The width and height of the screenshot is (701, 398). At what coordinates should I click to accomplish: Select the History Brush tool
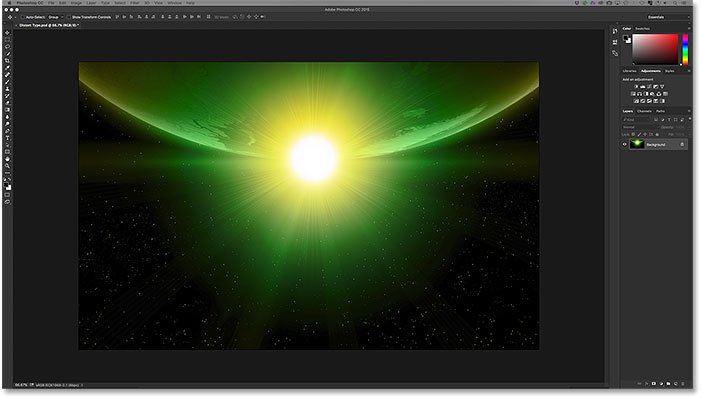pos(8,96)
